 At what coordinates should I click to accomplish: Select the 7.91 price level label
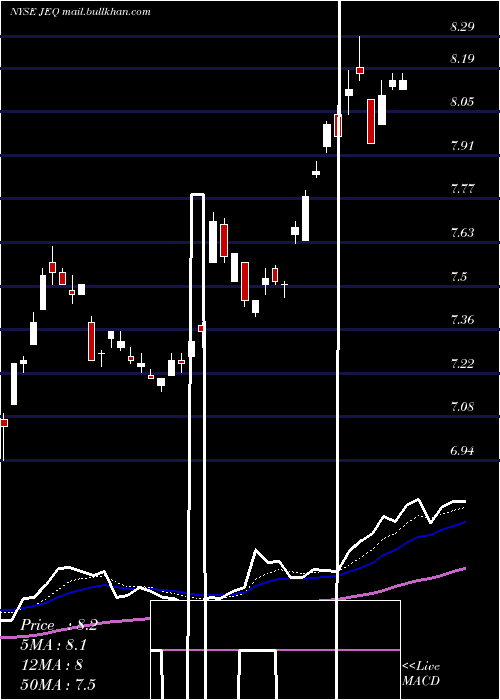tap(462, 146)
